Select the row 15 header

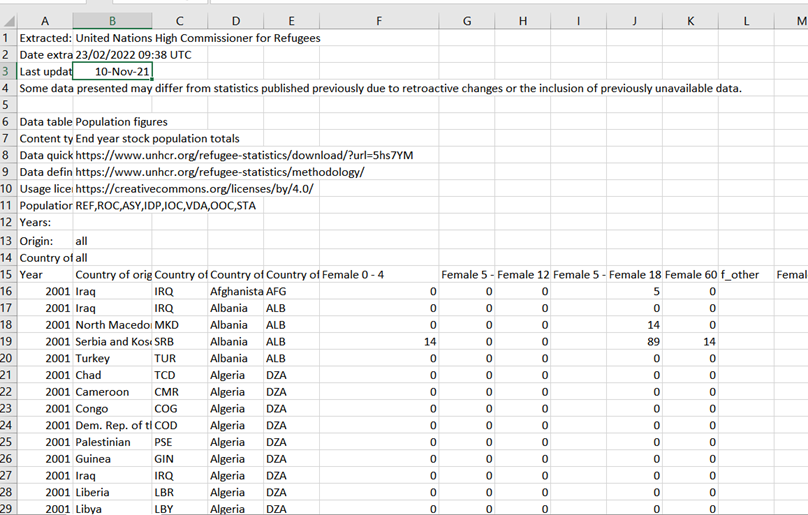[8, 274]
